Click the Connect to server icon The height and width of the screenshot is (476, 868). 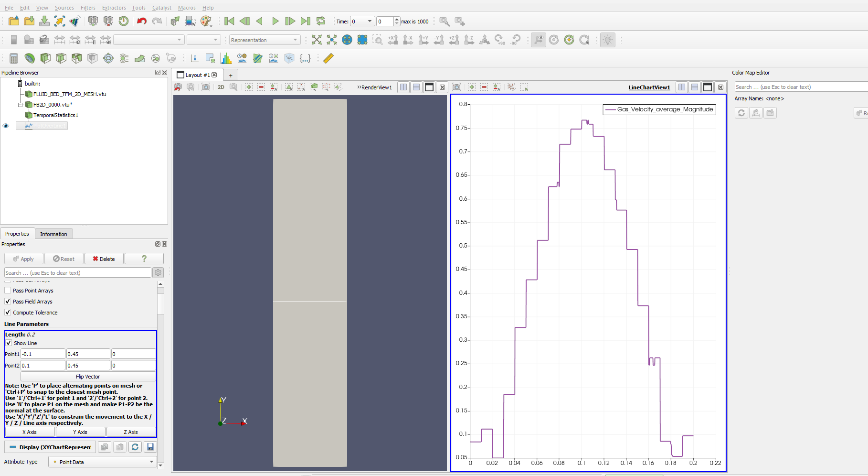pos(93,21)
